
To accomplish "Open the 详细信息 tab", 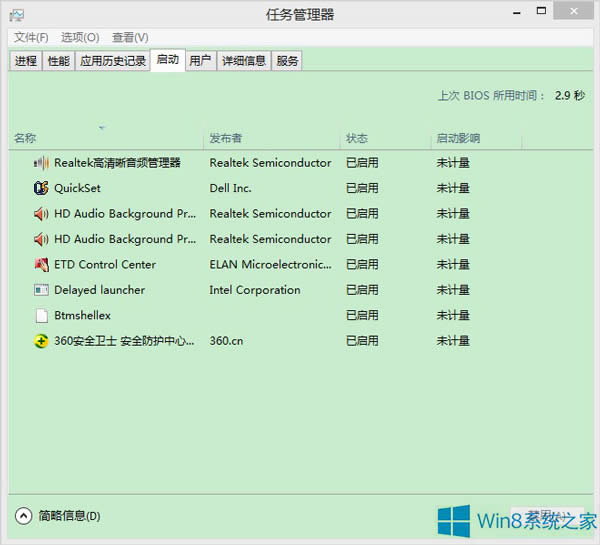I will [244, 61].
